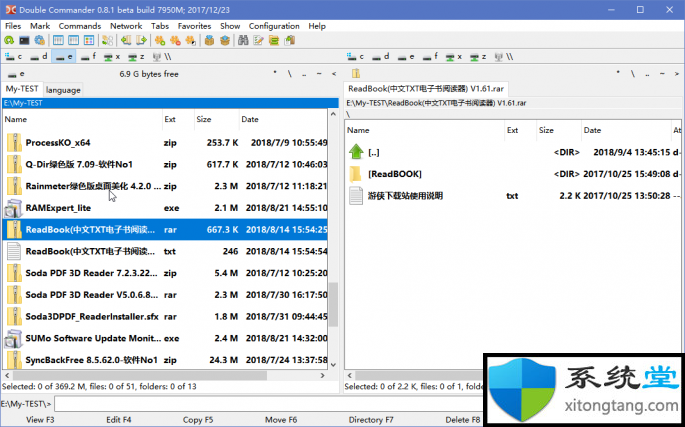Open Options via the gear toolbar icon
Screen dimensions: 685x427
pos(39,41)
